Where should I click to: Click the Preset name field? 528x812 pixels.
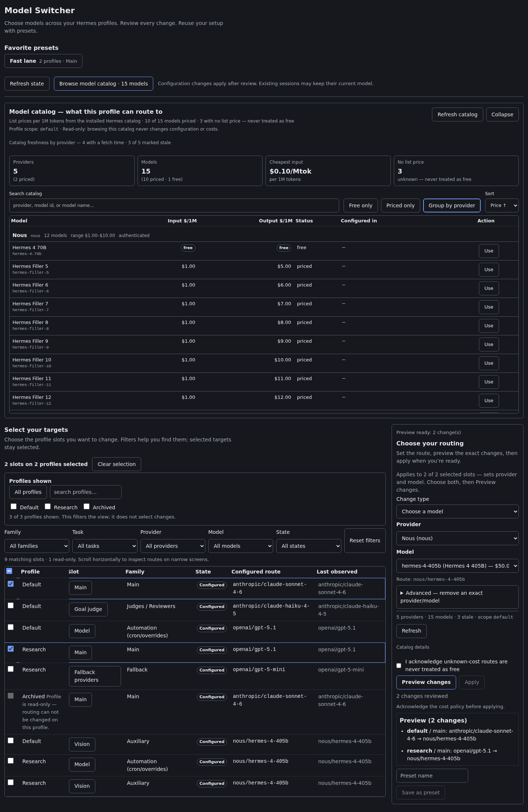[x=432, y=776]
